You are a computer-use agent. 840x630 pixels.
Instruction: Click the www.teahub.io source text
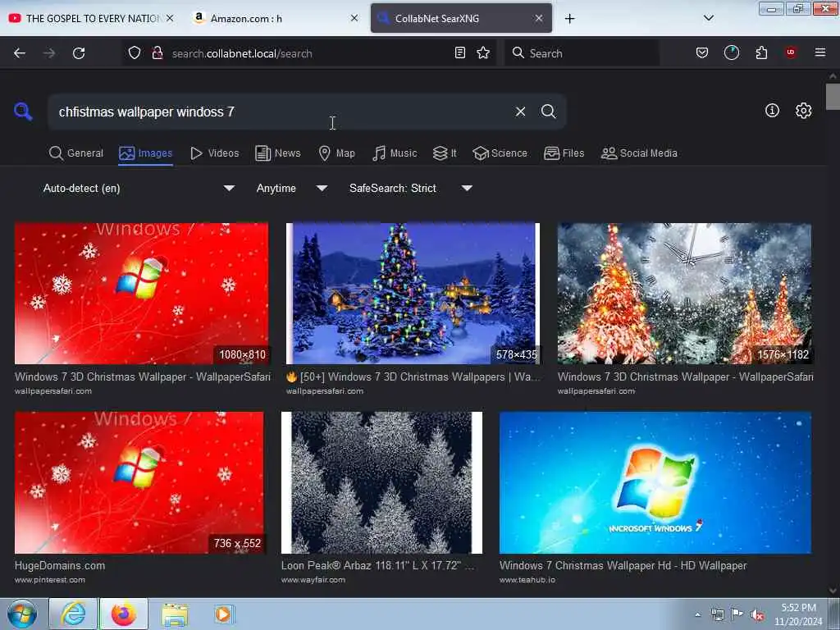pyautogui.click(x=527, y=580)
